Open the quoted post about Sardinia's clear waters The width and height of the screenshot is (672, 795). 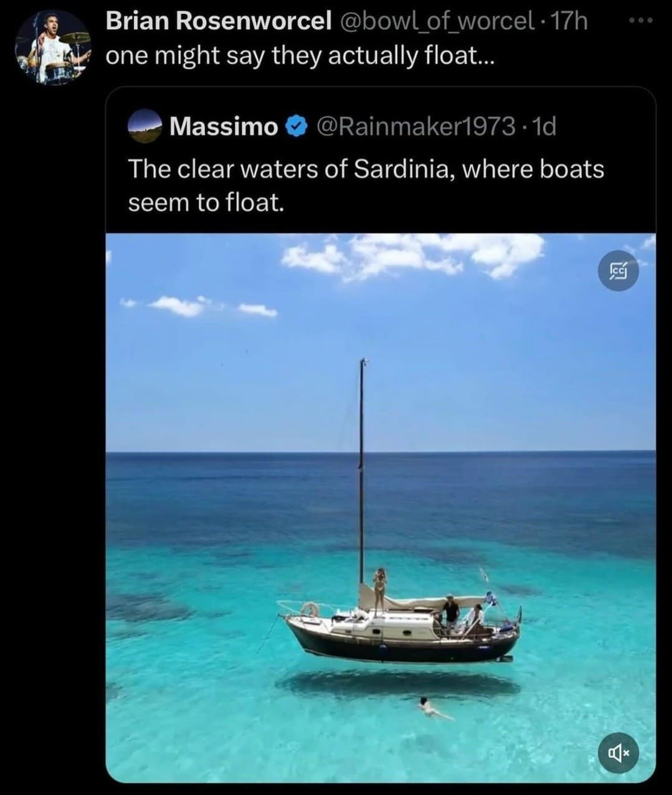coord(366,186)
